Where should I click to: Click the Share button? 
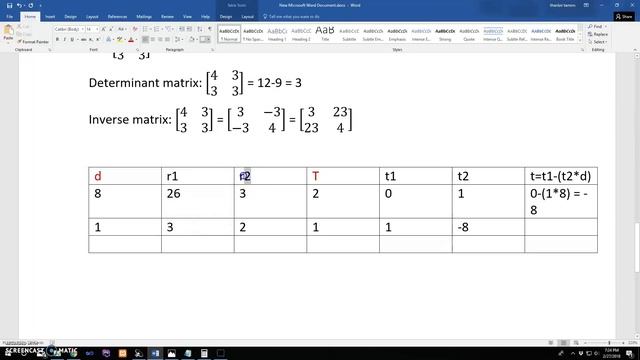coord(624,16)
